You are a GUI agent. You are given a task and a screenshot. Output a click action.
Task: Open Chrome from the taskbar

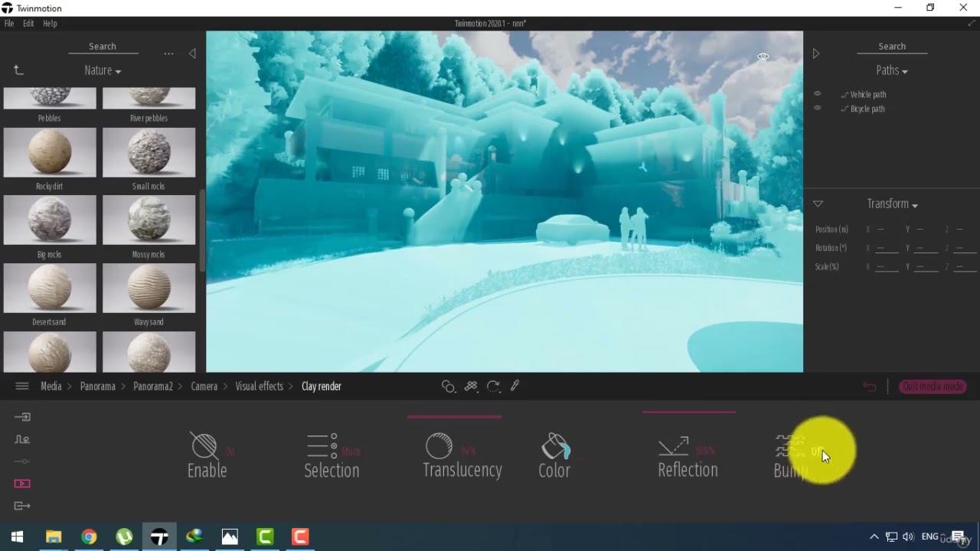[89, 536]
